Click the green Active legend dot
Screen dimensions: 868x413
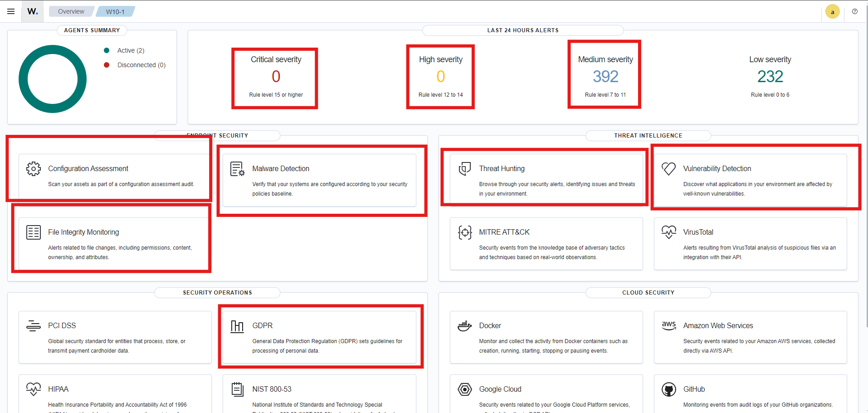click(107, 50)
